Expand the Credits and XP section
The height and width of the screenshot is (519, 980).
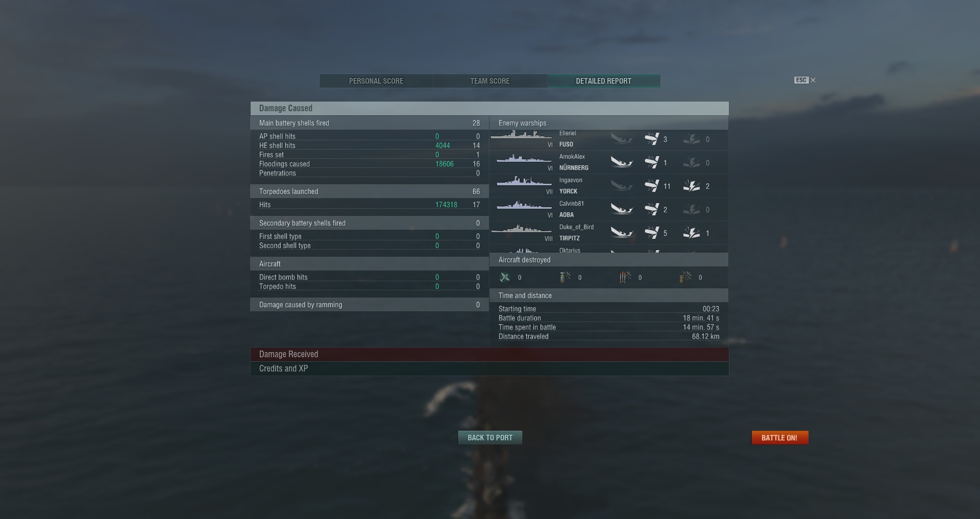pos(489,368)
